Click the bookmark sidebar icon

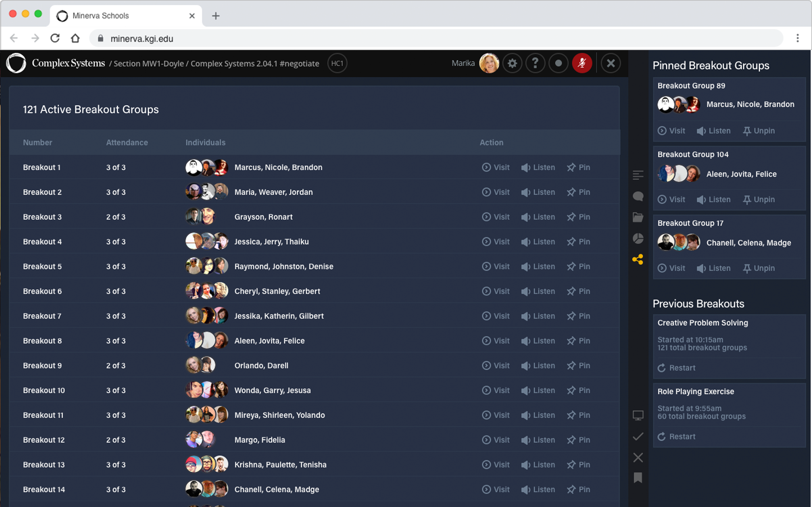[638, 478]
